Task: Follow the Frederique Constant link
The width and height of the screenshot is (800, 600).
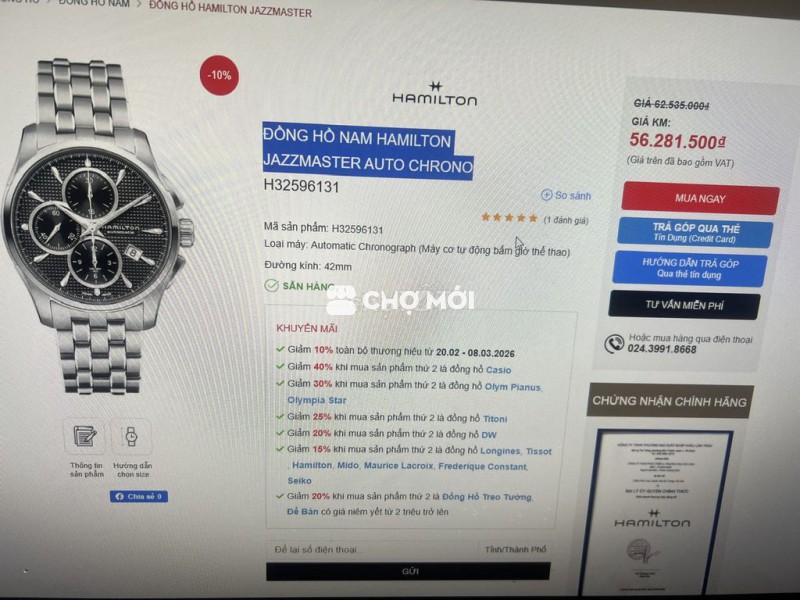Action: click(x=482, y=466)
